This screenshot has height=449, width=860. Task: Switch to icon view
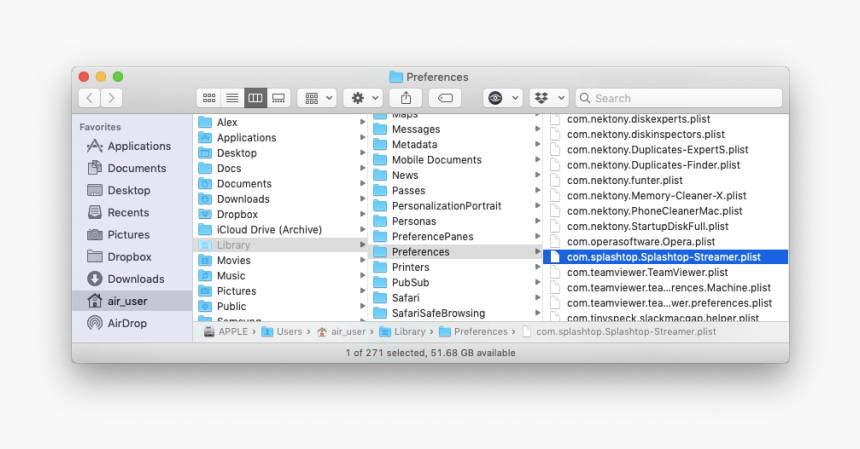tap(209, 98)
